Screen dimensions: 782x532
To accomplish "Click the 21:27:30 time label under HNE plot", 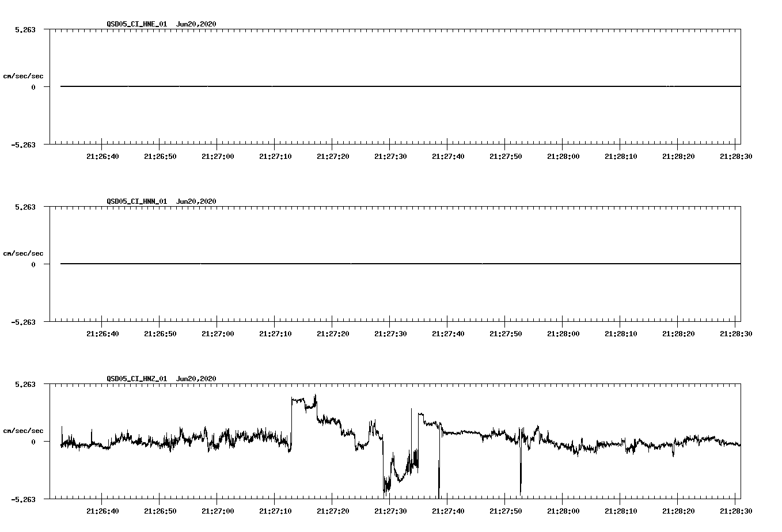I will [390, 156].
